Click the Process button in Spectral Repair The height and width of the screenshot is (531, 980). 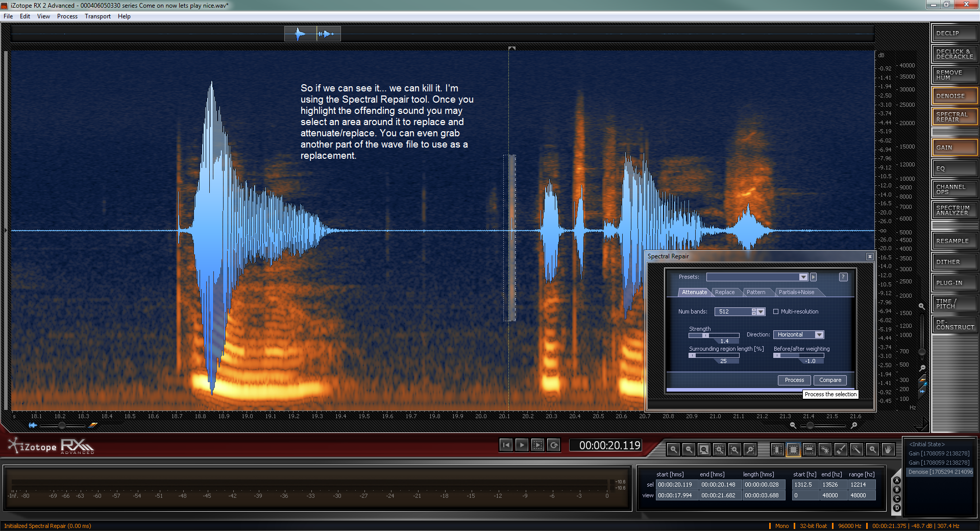[794, 380]
